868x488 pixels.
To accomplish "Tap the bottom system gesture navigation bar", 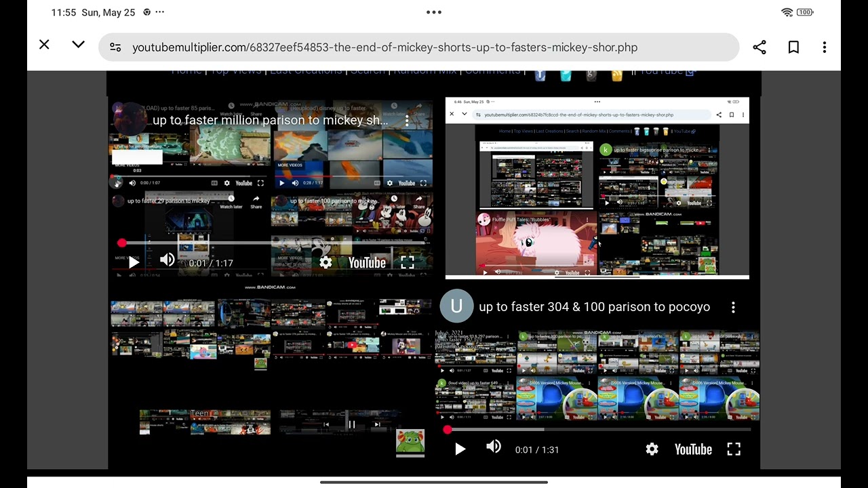I will (x=434, y=482).
